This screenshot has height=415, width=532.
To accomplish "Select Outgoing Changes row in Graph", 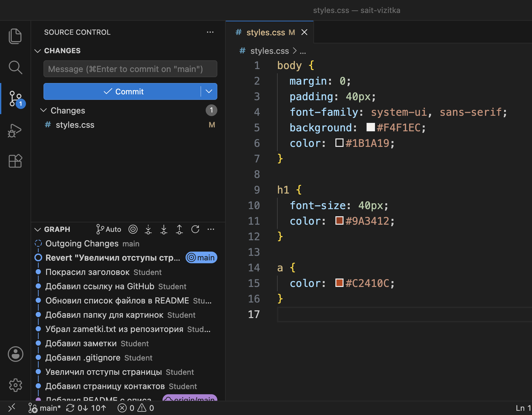I will 128,243.
